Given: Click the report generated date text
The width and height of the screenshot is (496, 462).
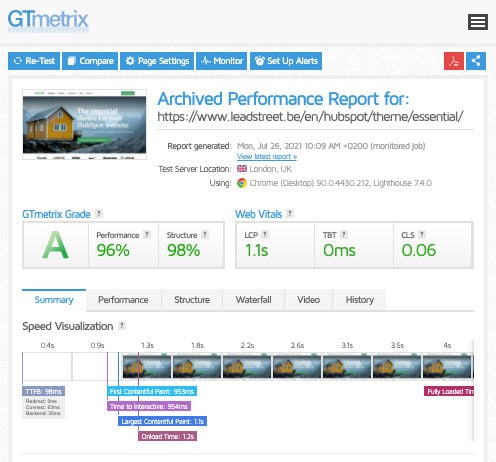Looking at the screenshot, I should click(331, 146).
